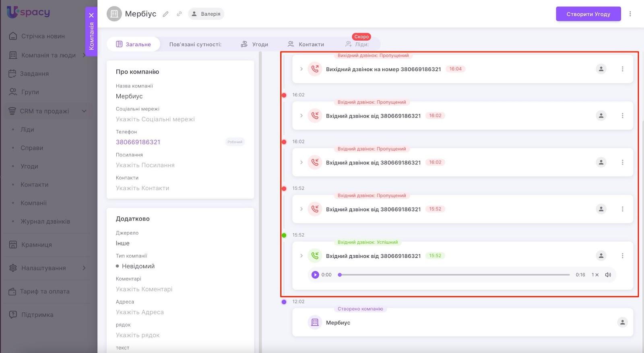Open the three-dot menu on the 16:04 outgoing call

coord(622,69)
